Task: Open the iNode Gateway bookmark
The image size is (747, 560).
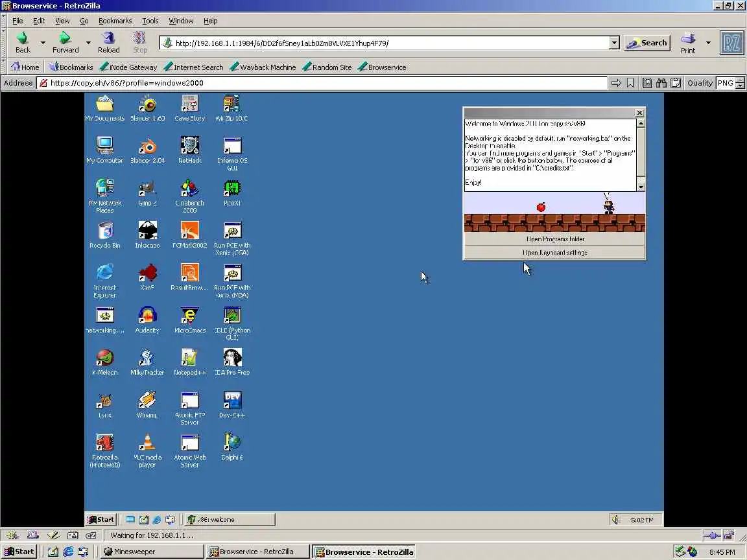Action: 128,67
